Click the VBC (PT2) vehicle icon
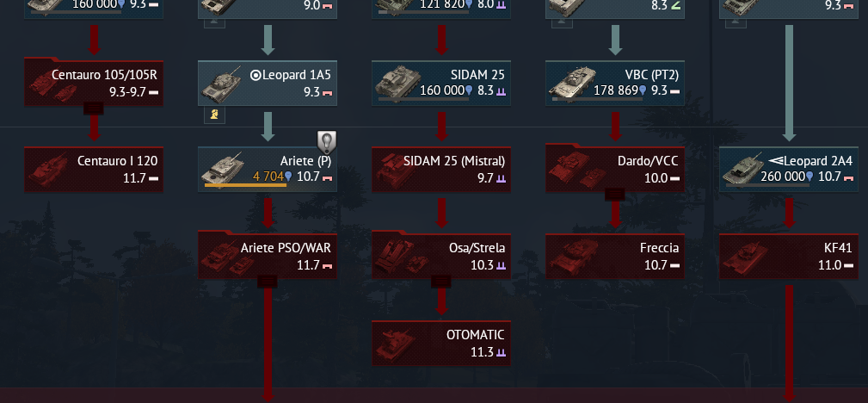This screenshot has width=868, height=403. point(569,84)
